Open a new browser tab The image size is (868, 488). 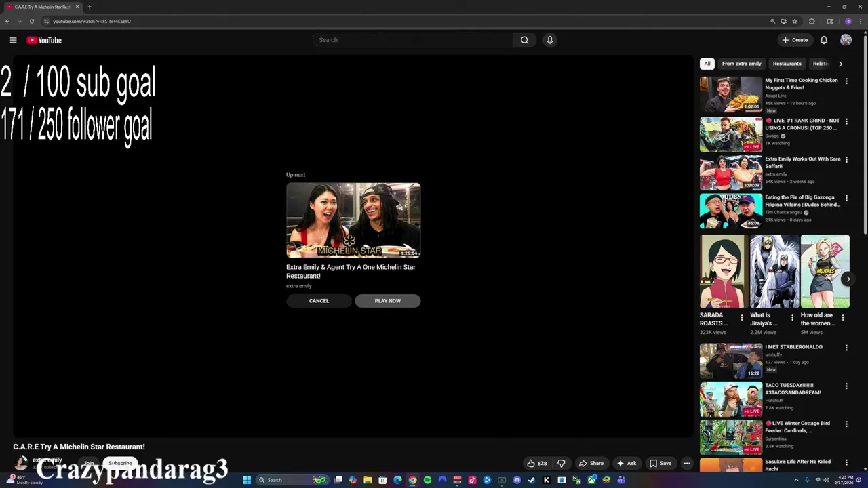point(89,7)
